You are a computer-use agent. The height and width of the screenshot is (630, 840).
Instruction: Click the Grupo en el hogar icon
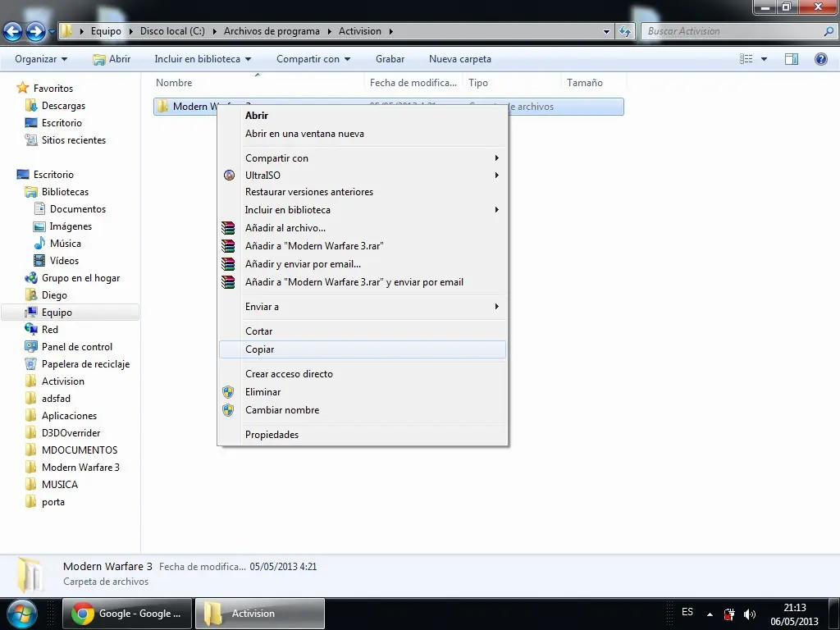(x=31, y=278)
